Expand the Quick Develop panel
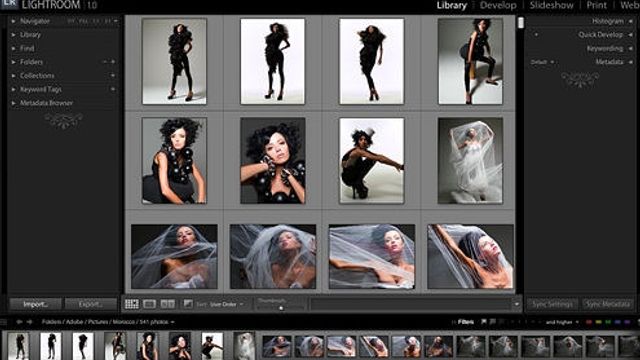The height and width of the screenshot is (360, 640). click(631, 35)
